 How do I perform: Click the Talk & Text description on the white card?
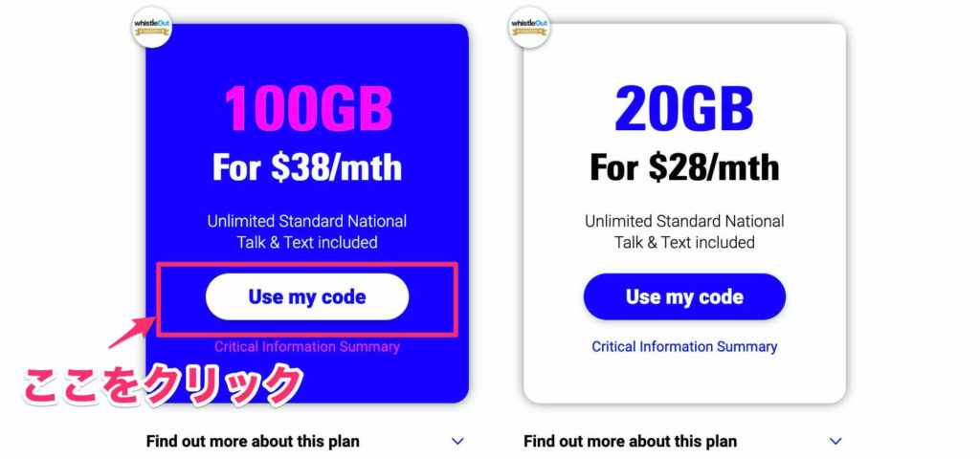click(x=684, y=231)
